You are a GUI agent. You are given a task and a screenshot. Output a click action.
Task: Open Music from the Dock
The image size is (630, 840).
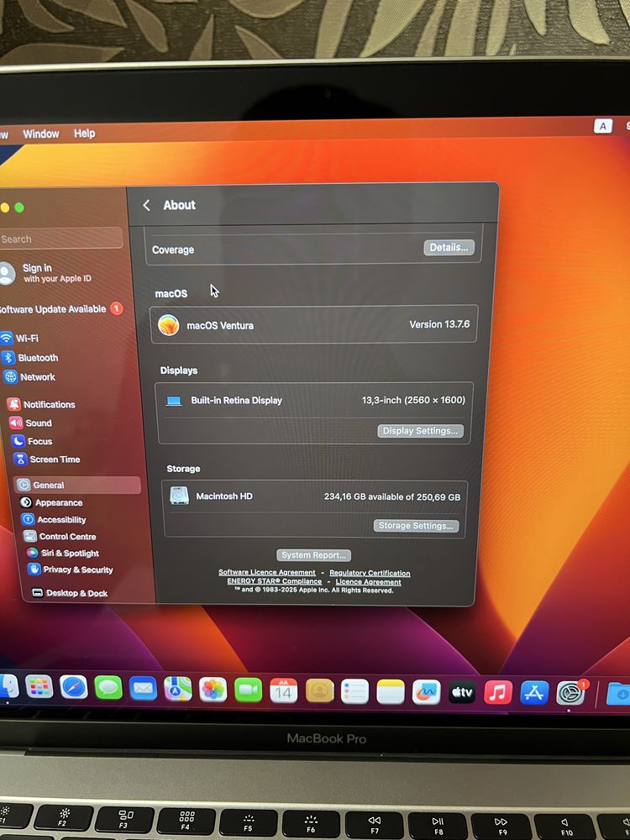498,693
